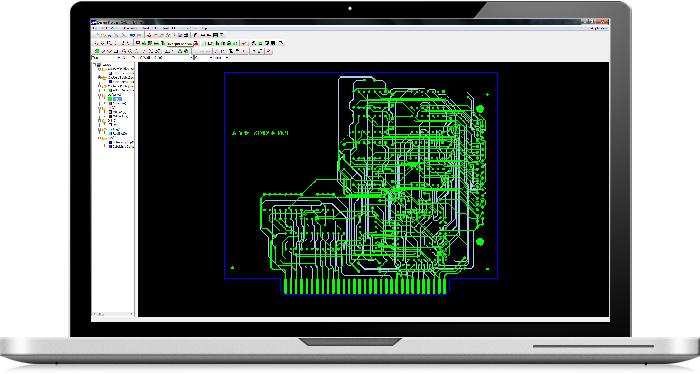Viewport: 700px width, 374px height.
Task: Select the blue-highlighted layer in the tree
Action: [x=117, y=99]
